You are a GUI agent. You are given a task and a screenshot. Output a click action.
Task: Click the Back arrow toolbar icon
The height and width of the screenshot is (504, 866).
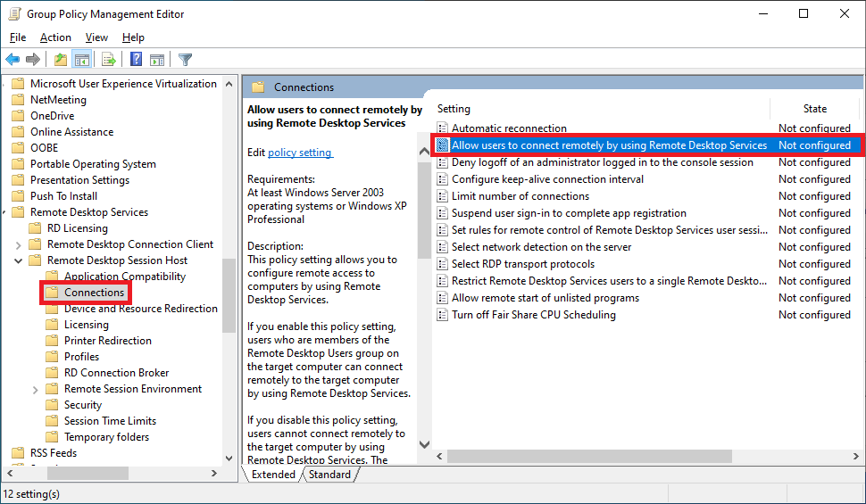pyautogui.click(x=12, y=59)
